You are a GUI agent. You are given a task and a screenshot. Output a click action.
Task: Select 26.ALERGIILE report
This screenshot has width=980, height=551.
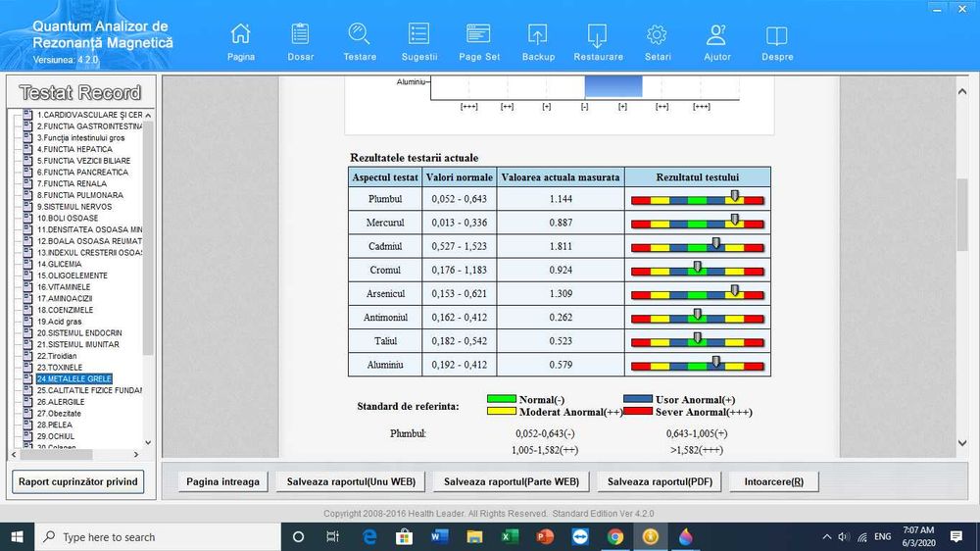[x=61, y=402]
